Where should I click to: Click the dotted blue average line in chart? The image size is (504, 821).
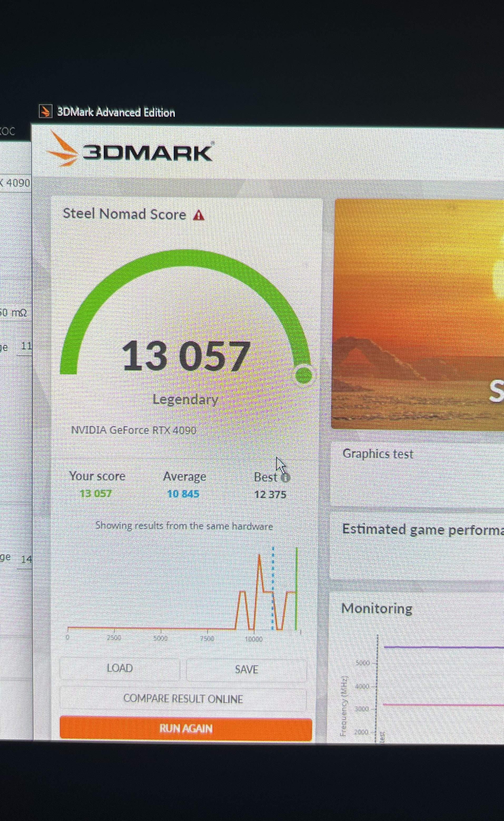pos(273,589)
